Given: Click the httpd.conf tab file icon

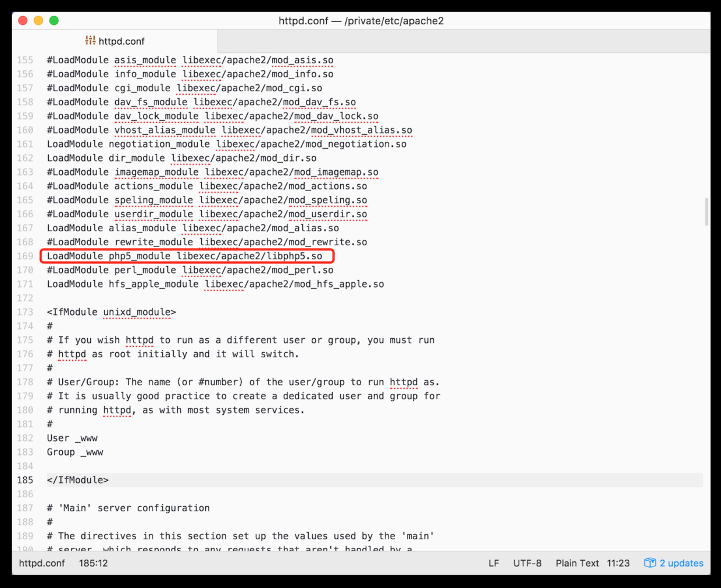Looking at the screenshot, I should [x=90, y=41].
